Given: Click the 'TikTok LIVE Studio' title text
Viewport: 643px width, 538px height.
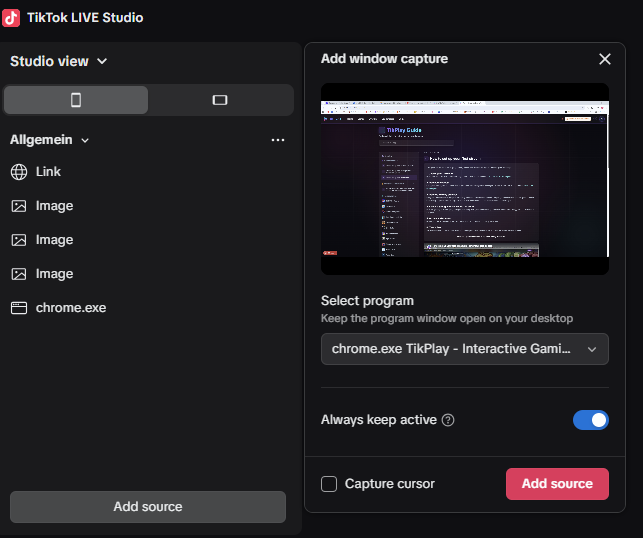Looking at the screenshot, I should [85, 18].
